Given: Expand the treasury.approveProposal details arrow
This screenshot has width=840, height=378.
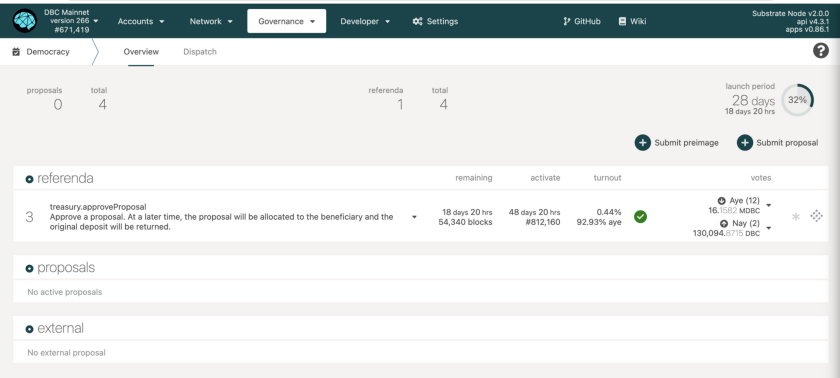Looking at the screenshot, I should coord(414,217).
